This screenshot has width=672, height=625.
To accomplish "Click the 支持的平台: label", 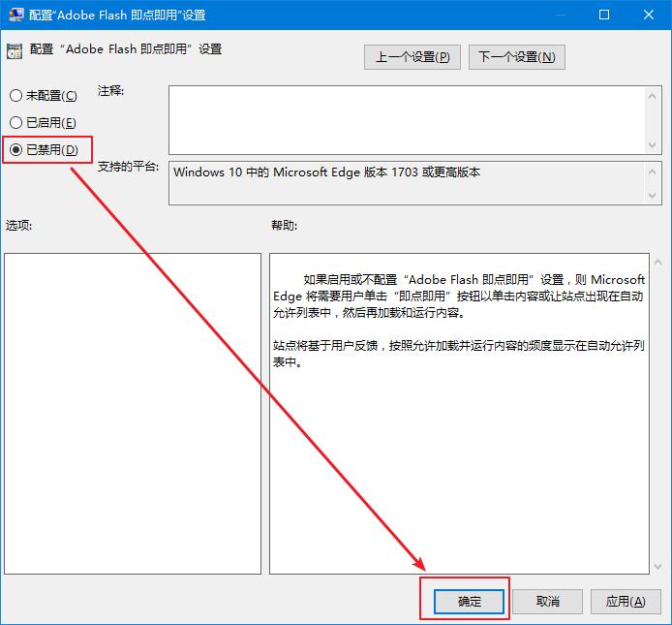I will (x=128, y=167).
